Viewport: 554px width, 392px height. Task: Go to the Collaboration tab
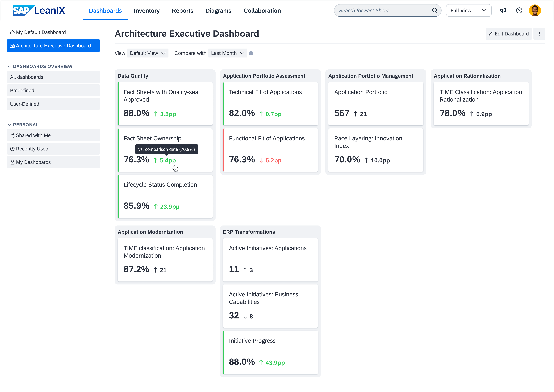pos(262,11)
